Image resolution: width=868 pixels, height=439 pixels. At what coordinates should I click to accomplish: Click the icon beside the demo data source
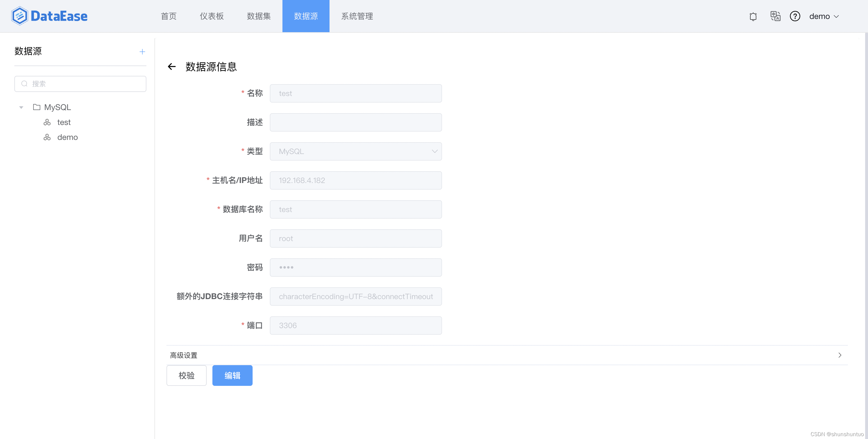[x=47, y=137]
